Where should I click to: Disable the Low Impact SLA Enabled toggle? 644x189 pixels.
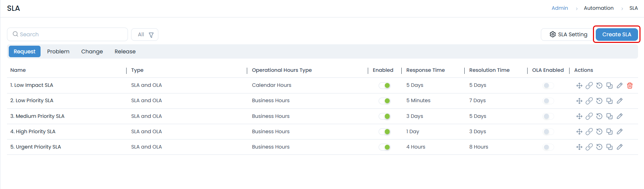[x=385, y=85]
